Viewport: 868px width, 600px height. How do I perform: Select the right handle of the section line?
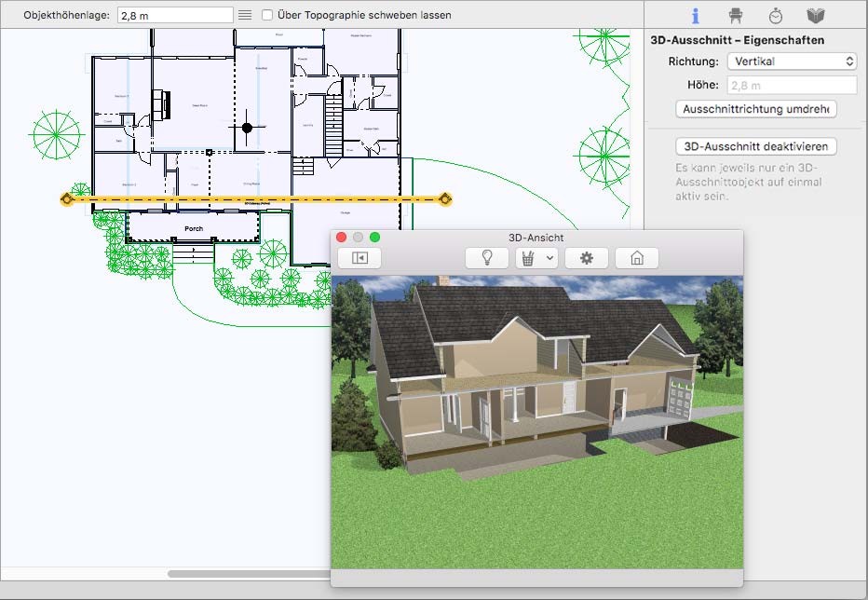pyautogui.click(x=445, y=198)
